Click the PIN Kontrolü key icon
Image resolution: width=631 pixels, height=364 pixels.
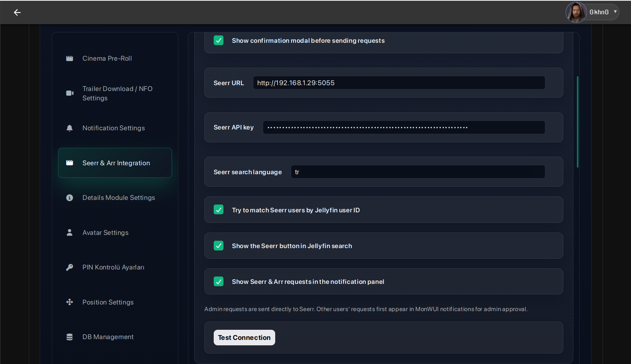point(70,267)
